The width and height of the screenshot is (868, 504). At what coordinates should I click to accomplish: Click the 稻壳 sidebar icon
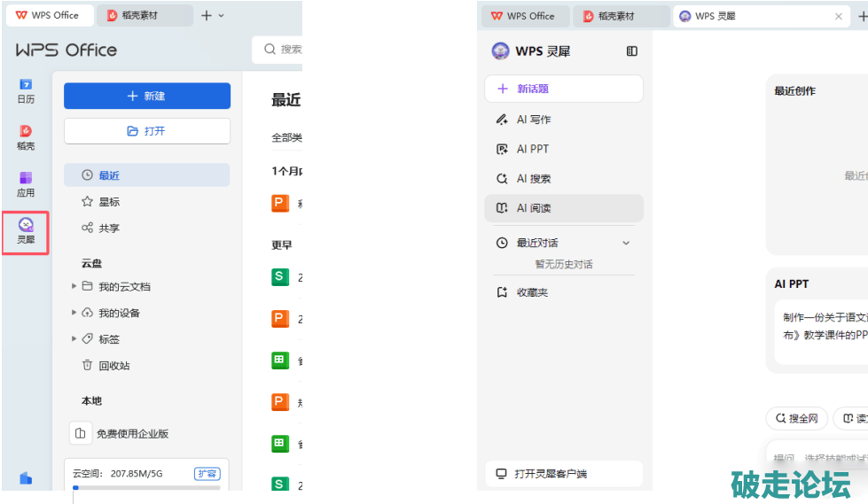pos(26,137)
